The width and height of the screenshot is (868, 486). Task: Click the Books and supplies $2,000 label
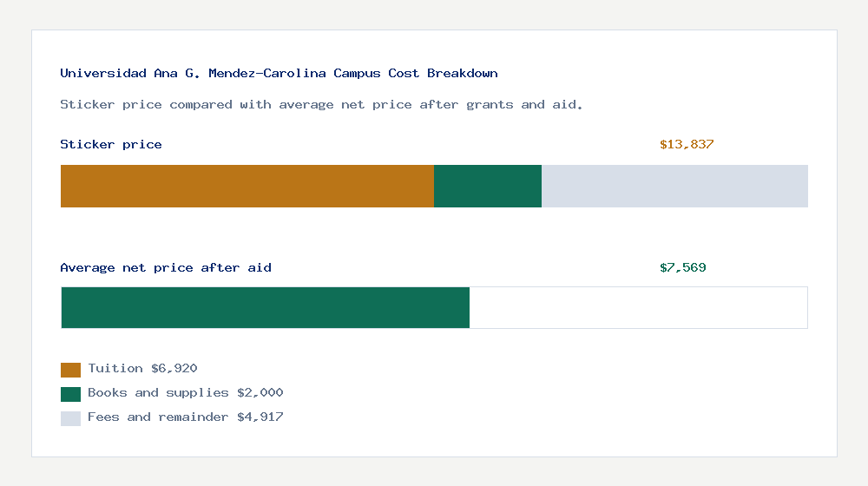pyautogui.click(x=186, y=393)
